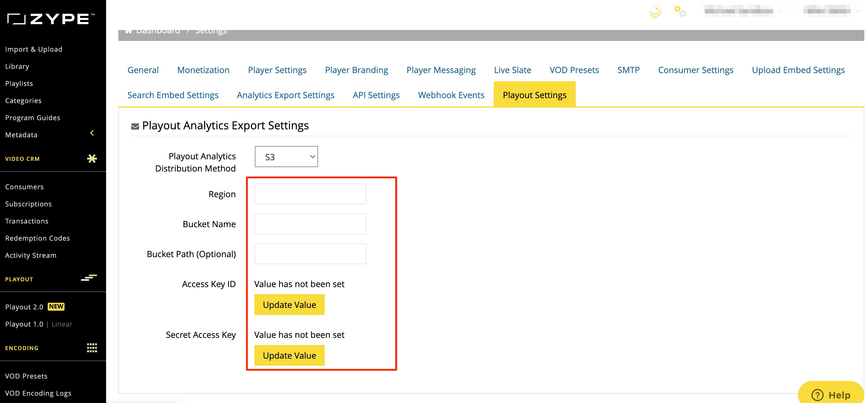This screenshot has width=868, height=403.
Task: Switch to Webhook Events tab
Action: 451,95
